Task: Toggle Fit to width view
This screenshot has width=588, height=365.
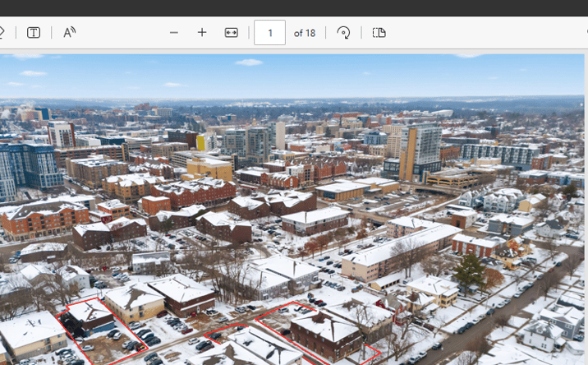Action: coord(231,33)
